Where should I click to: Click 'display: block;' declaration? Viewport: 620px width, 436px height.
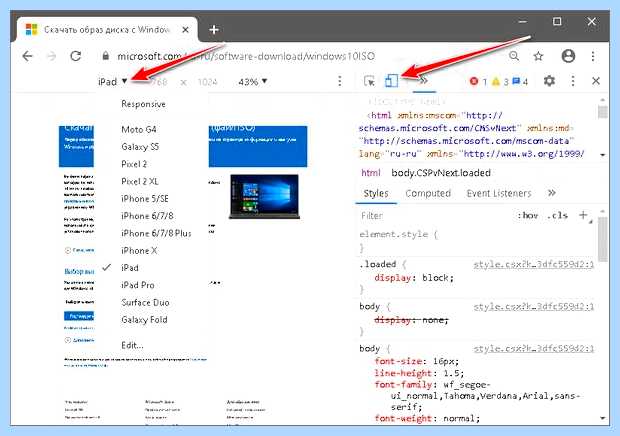[414, 278]
